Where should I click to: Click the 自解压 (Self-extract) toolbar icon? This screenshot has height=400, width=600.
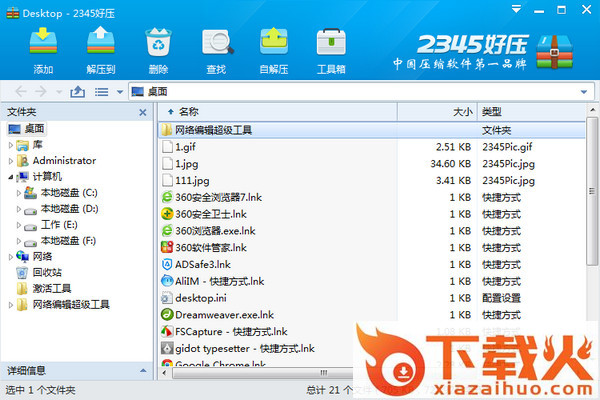[x=274, y=41]
